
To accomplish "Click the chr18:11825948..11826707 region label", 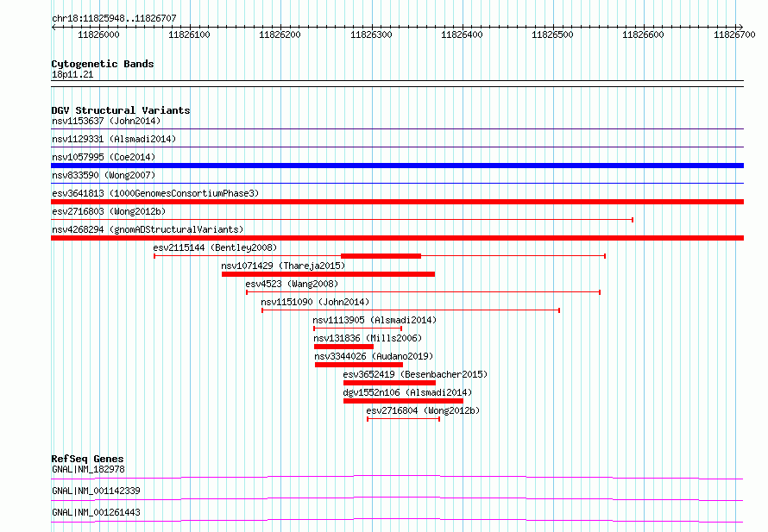I will (114, 19).
